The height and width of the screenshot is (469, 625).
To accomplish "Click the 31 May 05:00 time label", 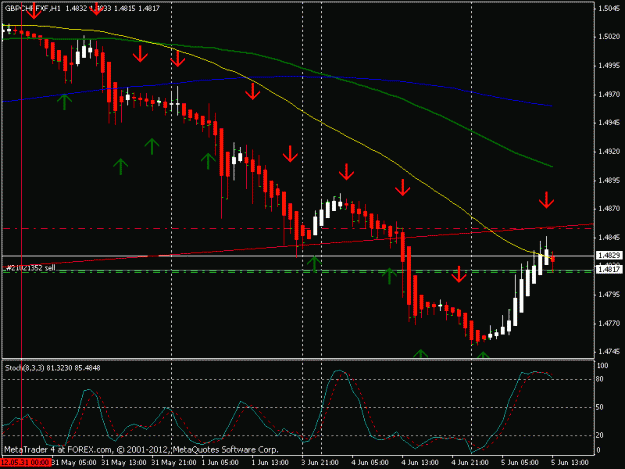I will coord(74,463).
